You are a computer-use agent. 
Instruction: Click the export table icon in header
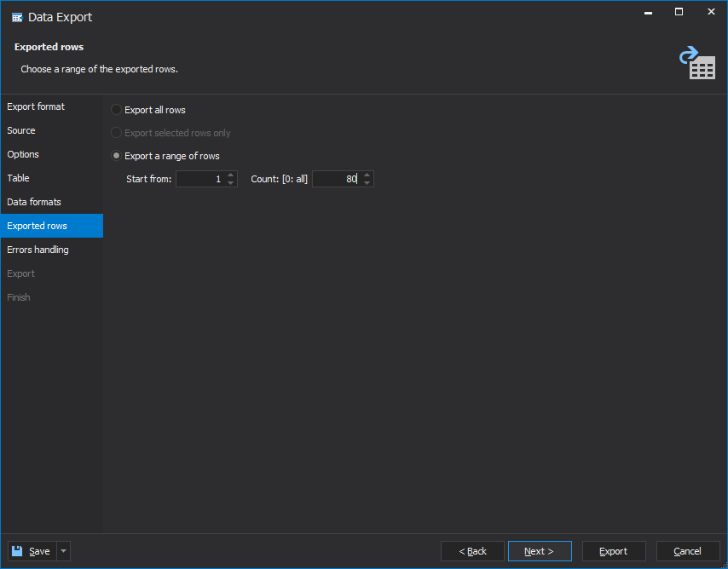697,63
